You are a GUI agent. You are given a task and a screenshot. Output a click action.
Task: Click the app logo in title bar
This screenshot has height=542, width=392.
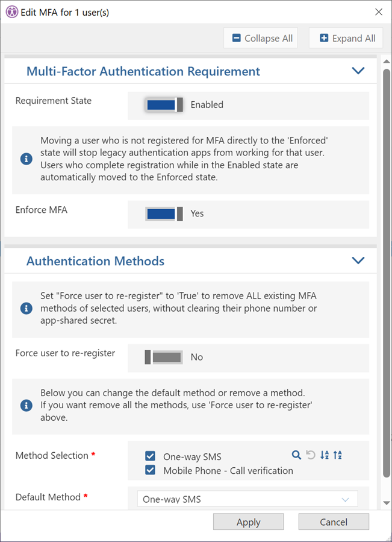tap(13, 12)
